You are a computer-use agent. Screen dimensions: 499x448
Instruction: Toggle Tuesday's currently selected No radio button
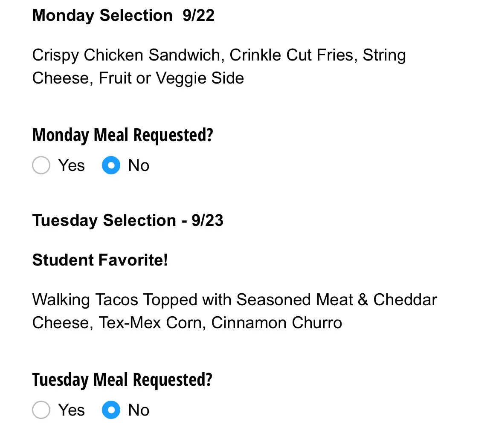110,410
